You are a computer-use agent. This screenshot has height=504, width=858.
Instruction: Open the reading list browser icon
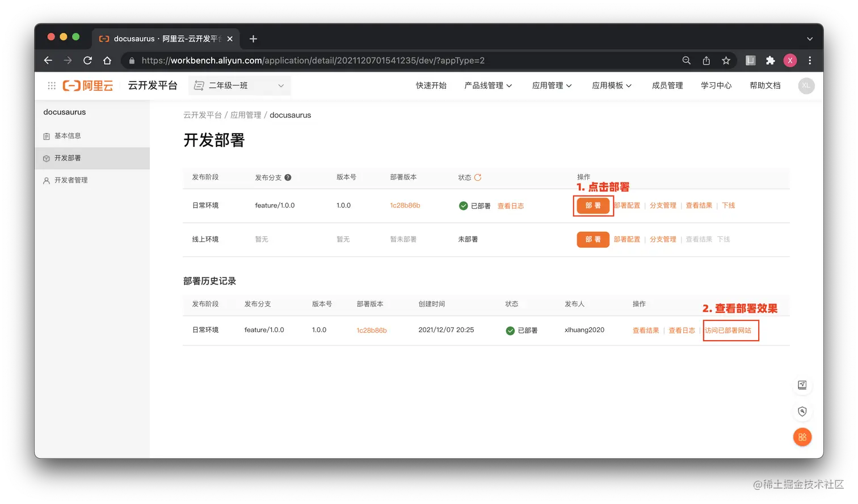pos(751,60)
